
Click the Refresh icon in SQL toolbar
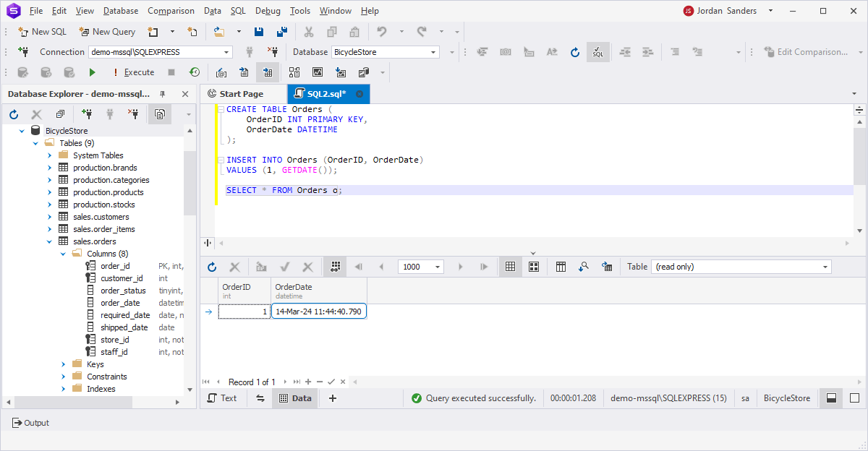tap(575, 52)
